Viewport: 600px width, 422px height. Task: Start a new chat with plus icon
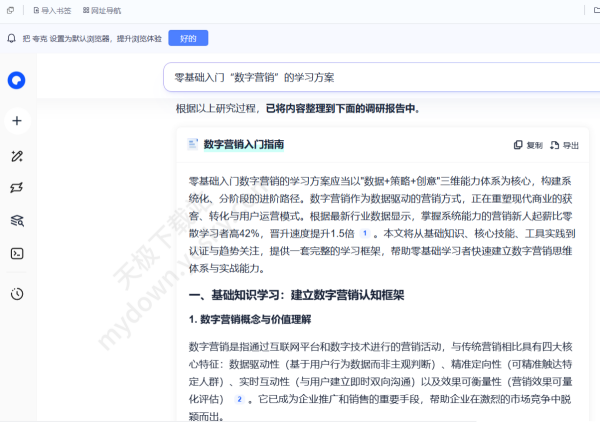tap(17, 121)
